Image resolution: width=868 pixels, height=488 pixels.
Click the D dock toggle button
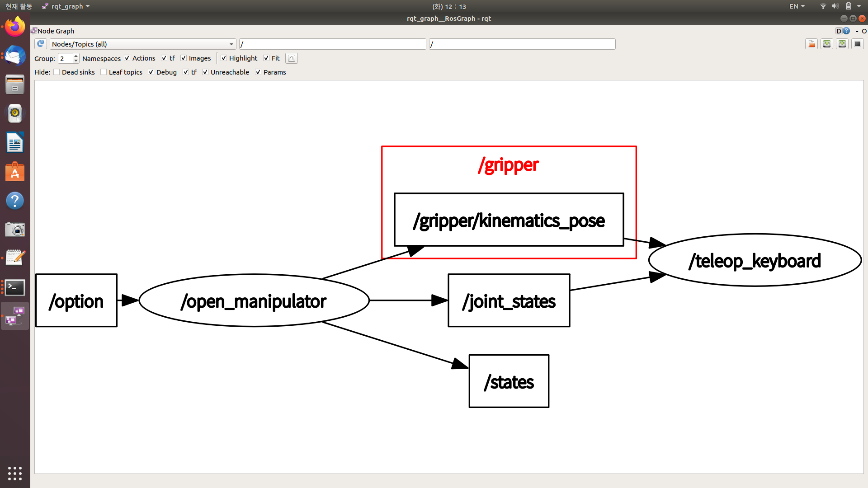tap(839, 31)
